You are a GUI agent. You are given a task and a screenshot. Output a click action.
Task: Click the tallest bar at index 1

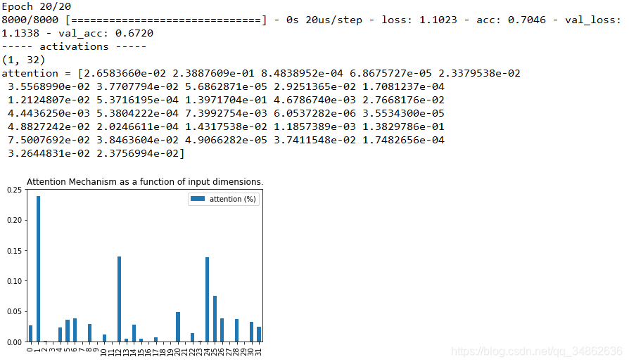tap(38, 268)
